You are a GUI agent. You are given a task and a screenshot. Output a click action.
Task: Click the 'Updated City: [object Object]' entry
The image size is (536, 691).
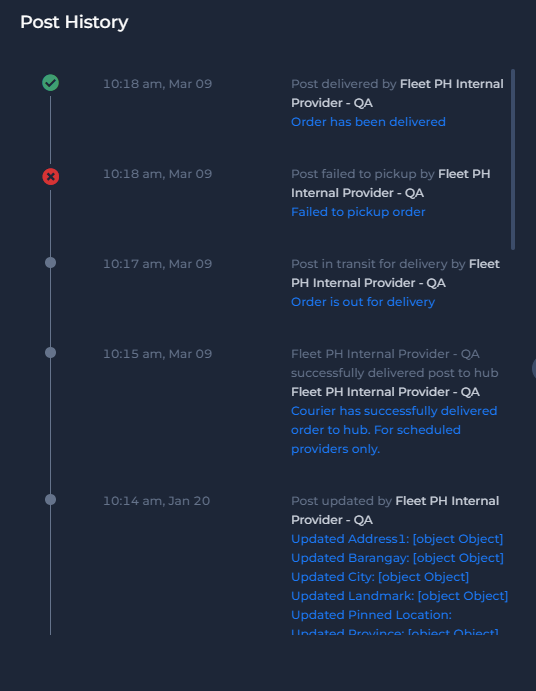(380, 577)
